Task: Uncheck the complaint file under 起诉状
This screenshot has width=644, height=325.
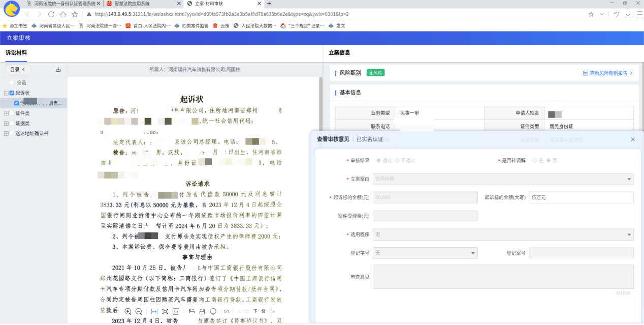Action: click(17, 103)
